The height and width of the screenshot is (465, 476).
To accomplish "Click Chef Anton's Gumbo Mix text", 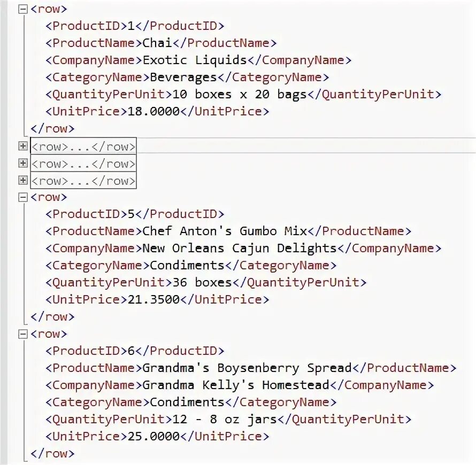I will (x=225, y=231).
